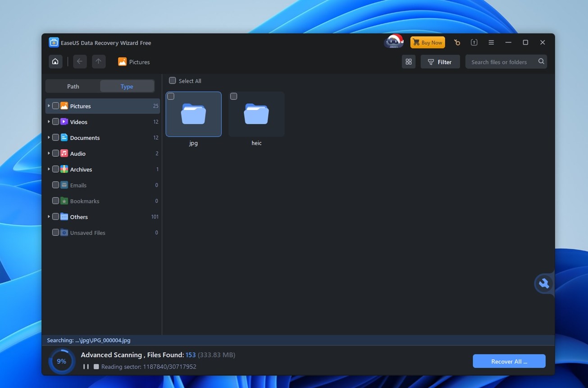
Task: Tick the checkbox on the heic folder
Action: click(233, 96)
